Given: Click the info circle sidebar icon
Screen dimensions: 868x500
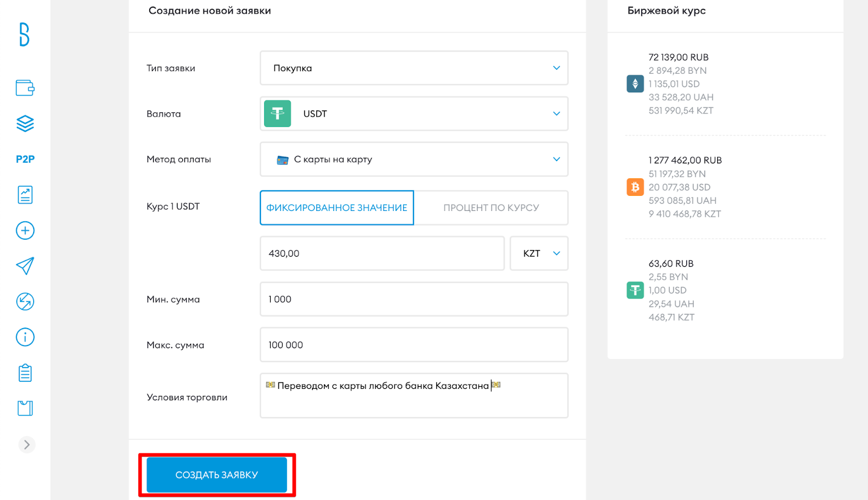Looking at the screenshot, I should [25, 337].
